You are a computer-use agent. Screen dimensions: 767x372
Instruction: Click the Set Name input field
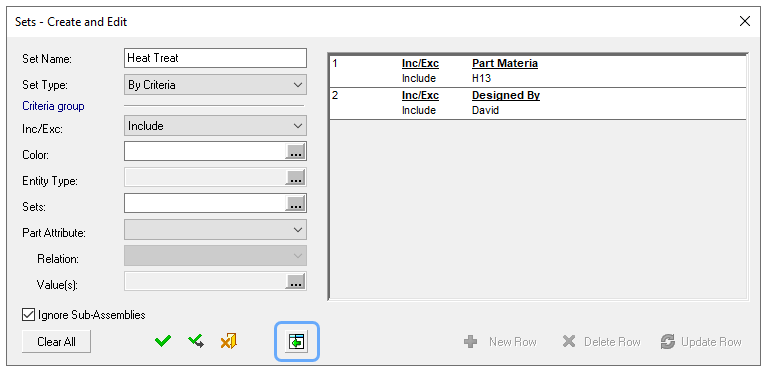point(215,58)
